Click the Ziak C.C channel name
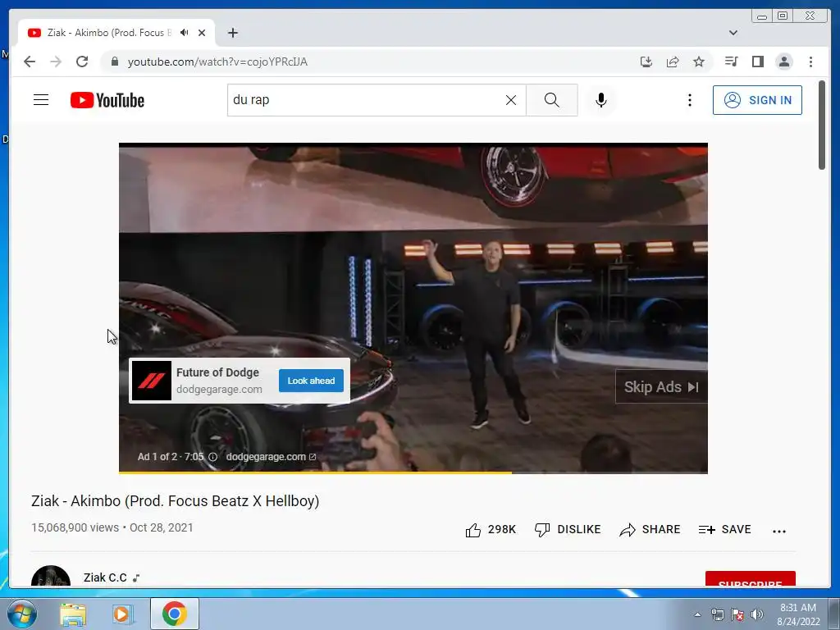 105,577
